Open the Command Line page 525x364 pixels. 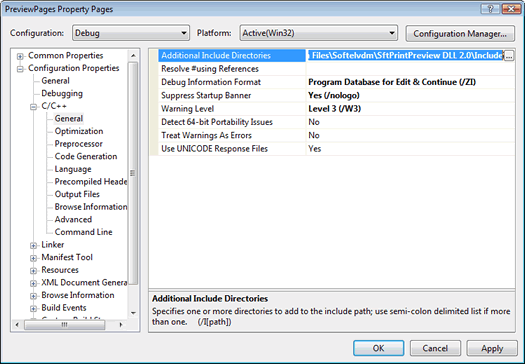[84, 232]
